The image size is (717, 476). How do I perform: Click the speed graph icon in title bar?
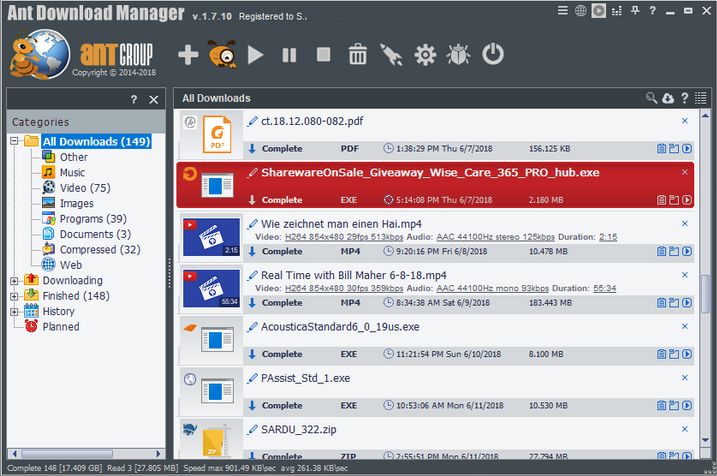coord(617,11)
